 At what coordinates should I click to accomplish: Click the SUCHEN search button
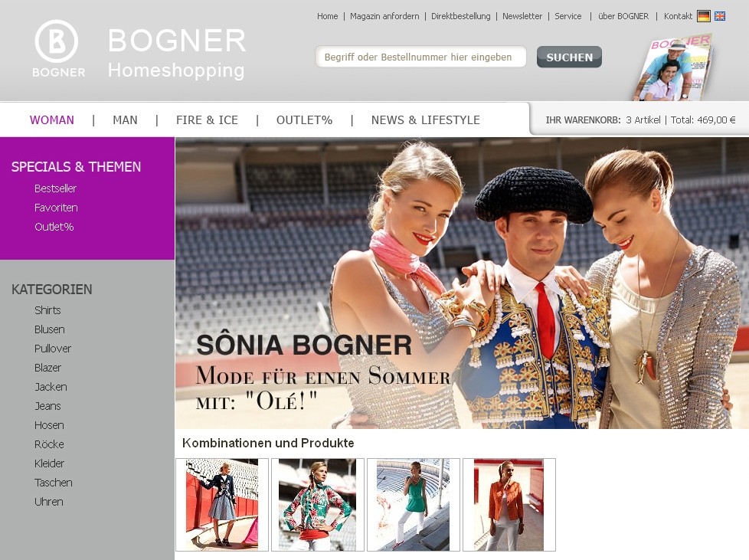569,57
